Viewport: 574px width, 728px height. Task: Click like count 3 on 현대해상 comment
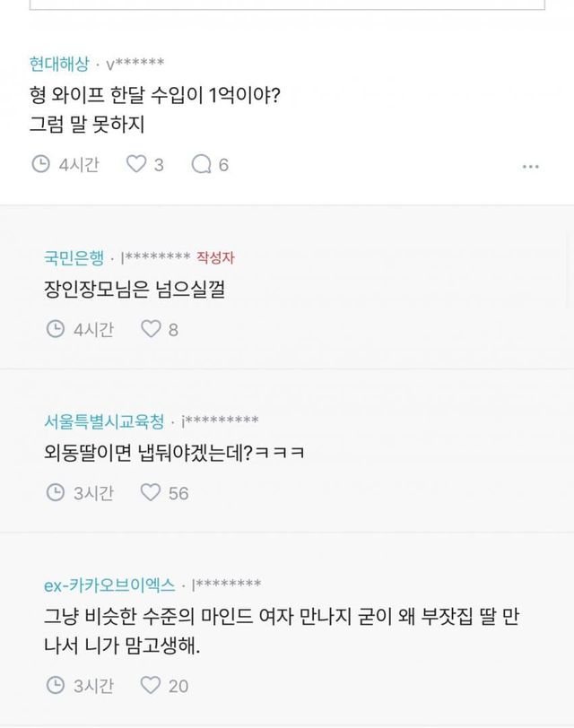tap(159, 165)
